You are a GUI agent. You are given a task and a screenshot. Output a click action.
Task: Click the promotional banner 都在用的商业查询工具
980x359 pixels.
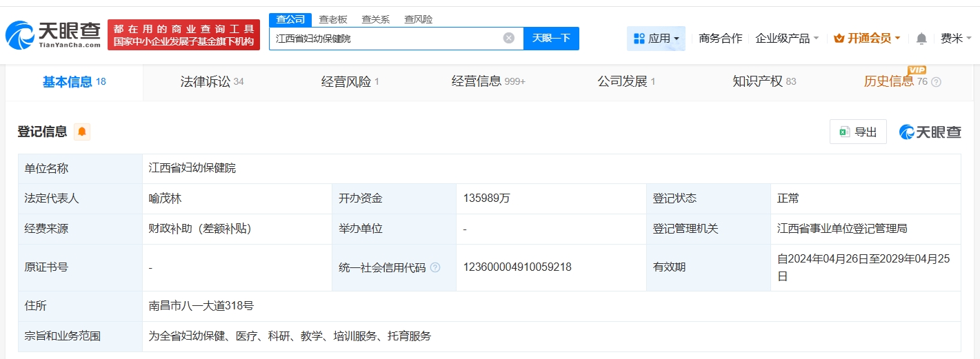pyautogui.click(x=183, y=34)
